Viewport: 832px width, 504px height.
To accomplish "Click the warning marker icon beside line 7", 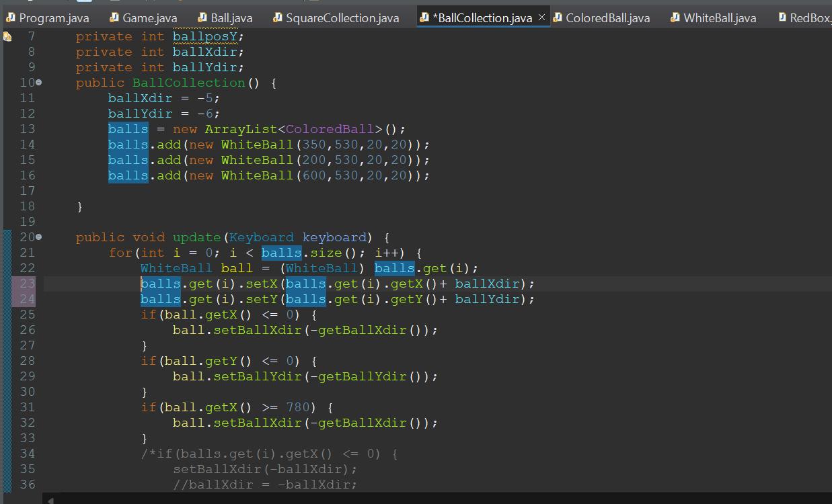I will point(7,36).
